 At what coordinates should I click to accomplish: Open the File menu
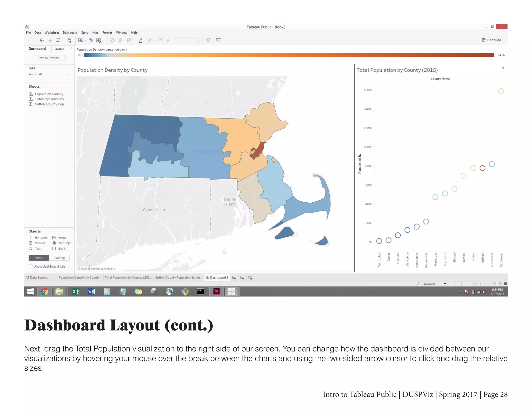click(28, 32)
